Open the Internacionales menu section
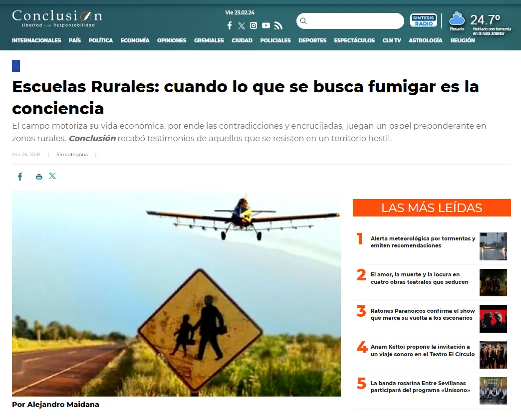Screen dimensions: 521x420 [x=36, y=40]
